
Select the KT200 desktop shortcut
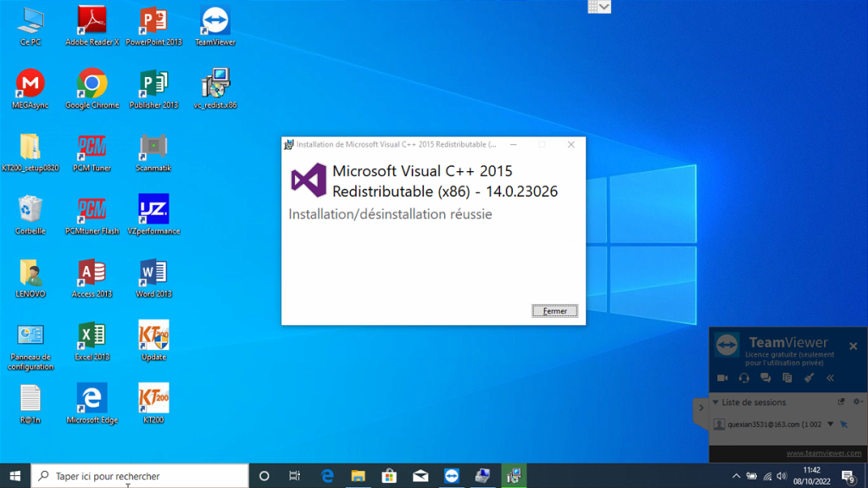(153, 404)
